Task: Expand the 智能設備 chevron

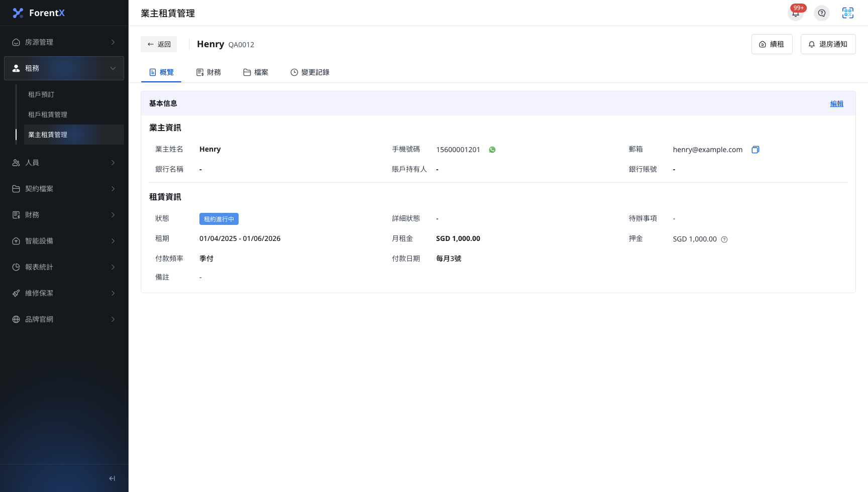Action: [113, 241]
